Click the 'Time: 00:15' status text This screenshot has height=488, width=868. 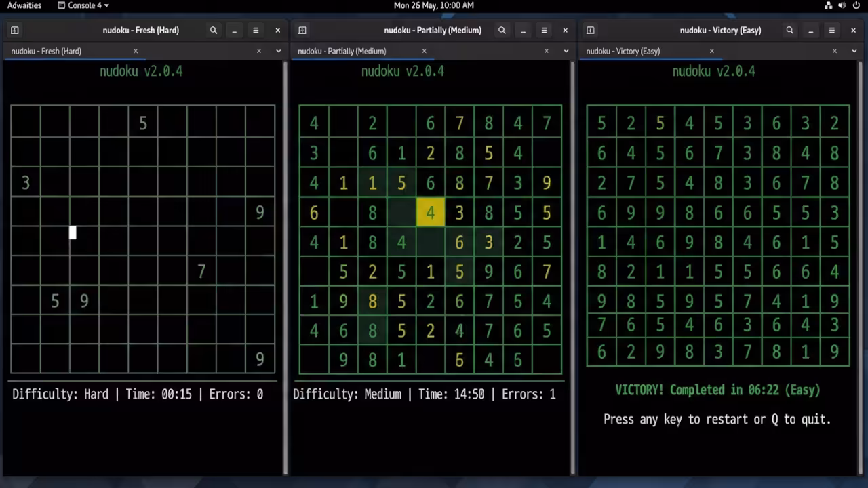159,394
